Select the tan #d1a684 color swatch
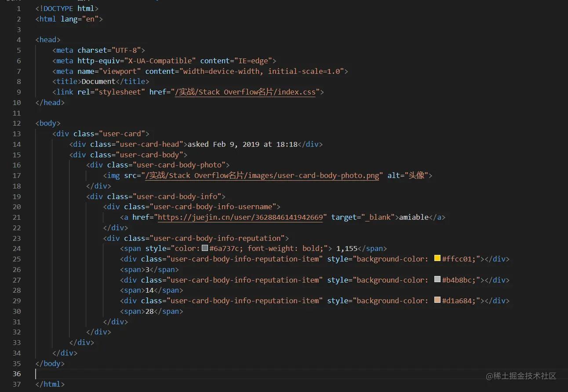This screenshot has height=392, width=568. pos(437,300)
